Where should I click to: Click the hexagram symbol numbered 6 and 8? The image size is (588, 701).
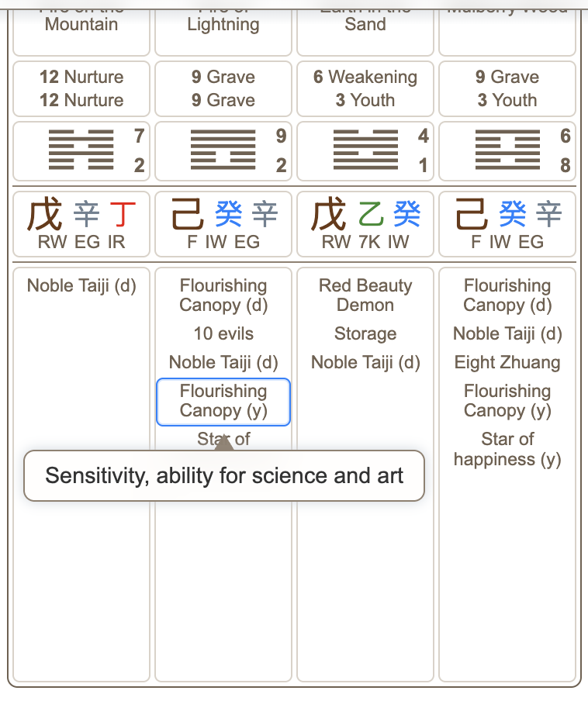coord(507,150)
